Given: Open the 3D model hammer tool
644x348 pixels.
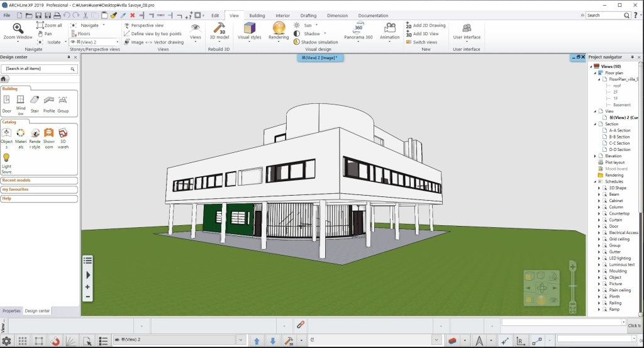Looking at the screenshot, I should (x=219, y=31).
